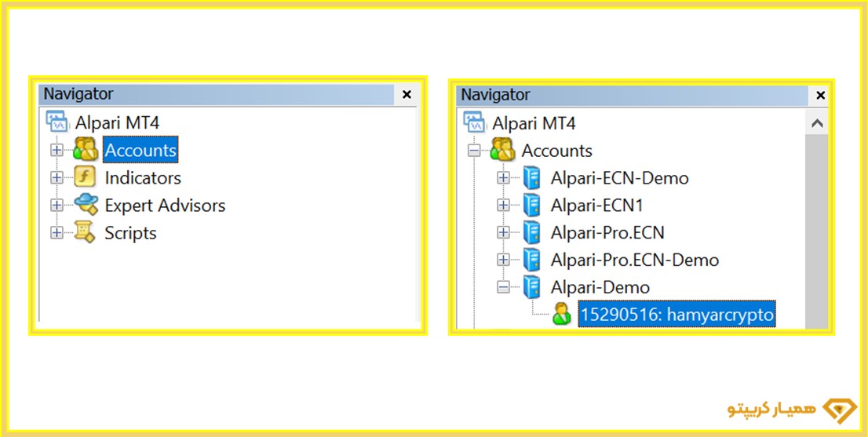The height and width of the screenshot is (437, 868).
Task: Click the Accounts icon in right Navigator
Action: click(x=502, y=150)
